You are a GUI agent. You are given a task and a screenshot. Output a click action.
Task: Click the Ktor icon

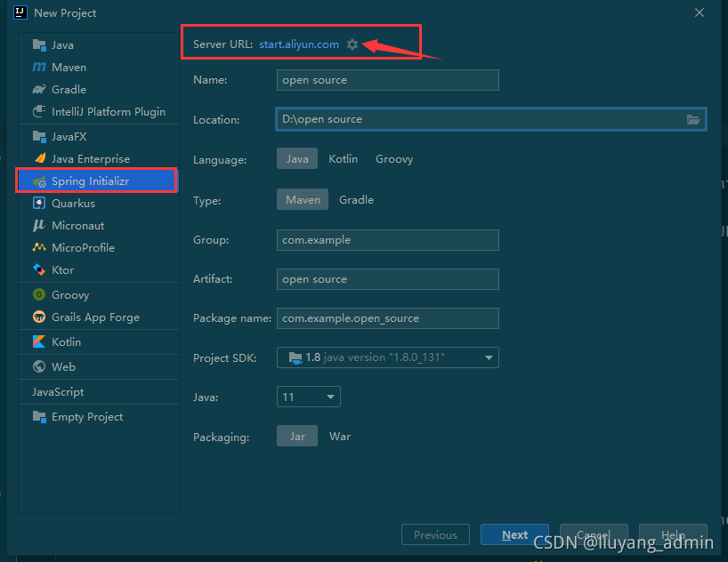pos(39,269)
